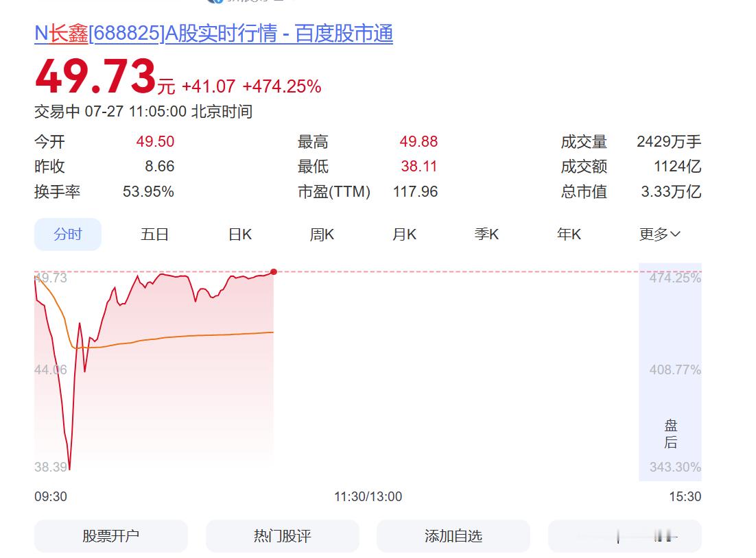Screen dimensions: 756x558
Task: Click the 15:30 time axis label
Action: [685, 497]
